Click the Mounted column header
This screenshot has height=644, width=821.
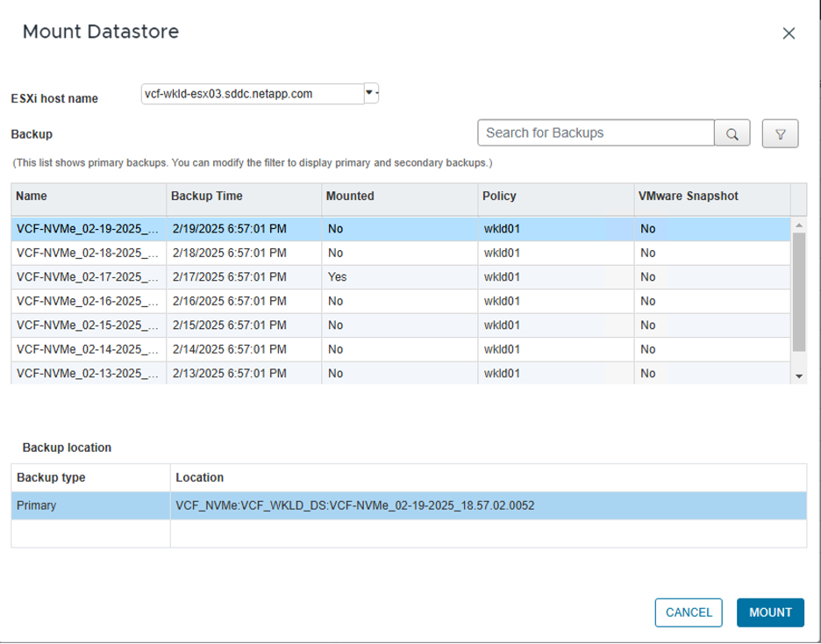pos(399,197)
